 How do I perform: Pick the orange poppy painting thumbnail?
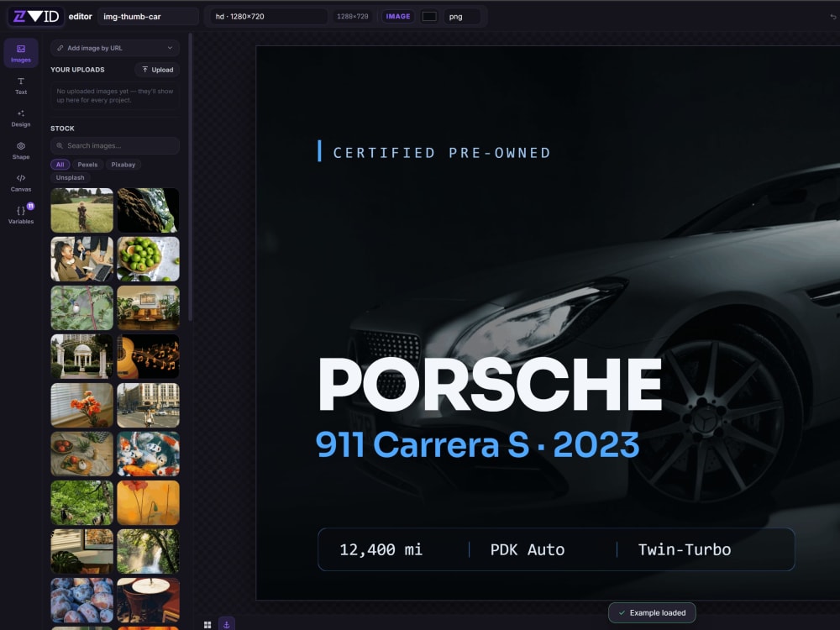coord(149,502)
